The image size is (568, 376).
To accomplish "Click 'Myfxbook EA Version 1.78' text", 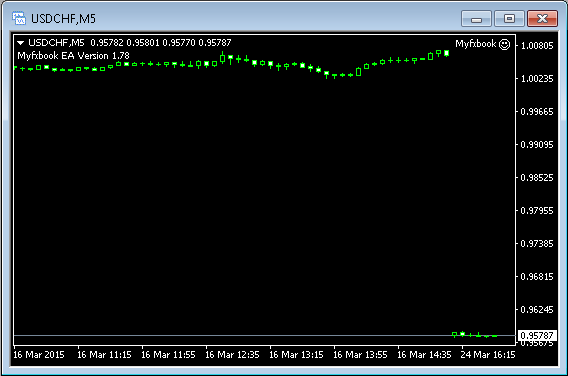I will pos(74,56).
